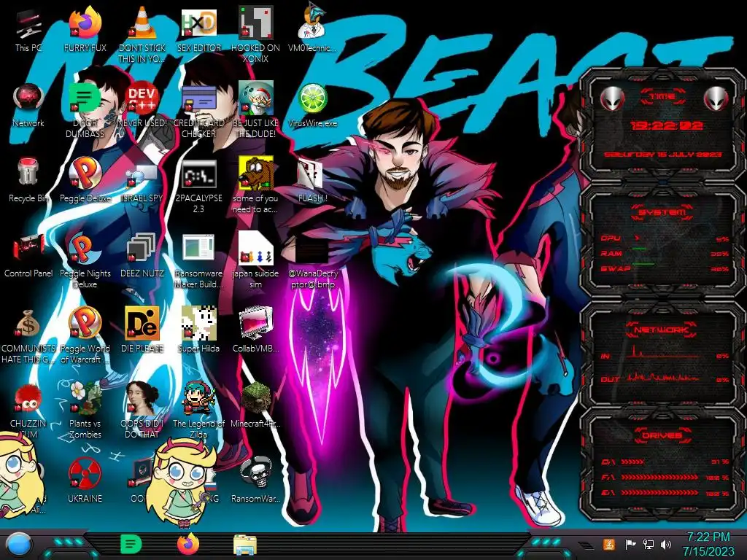Click the left alien head widget logo
The height and width of the screenshot is (560, 747).
[612, 99]
